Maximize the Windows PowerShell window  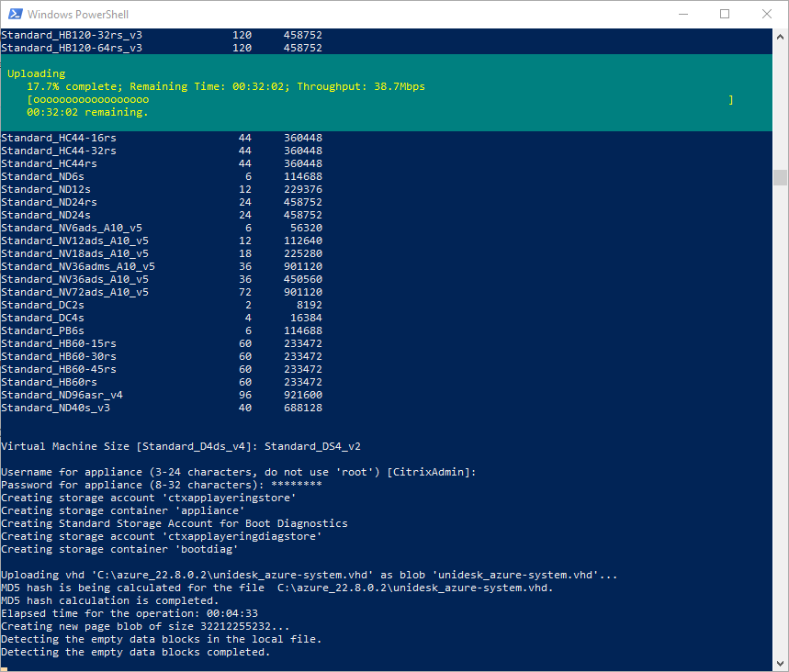(725, 14)
